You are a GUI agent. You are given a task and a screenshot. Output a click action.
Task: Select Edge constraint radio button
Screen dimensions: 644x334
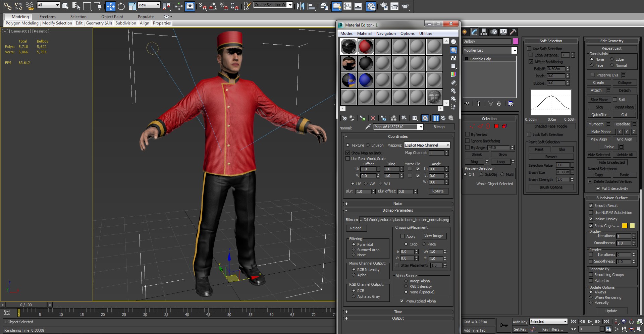(612, 59)
